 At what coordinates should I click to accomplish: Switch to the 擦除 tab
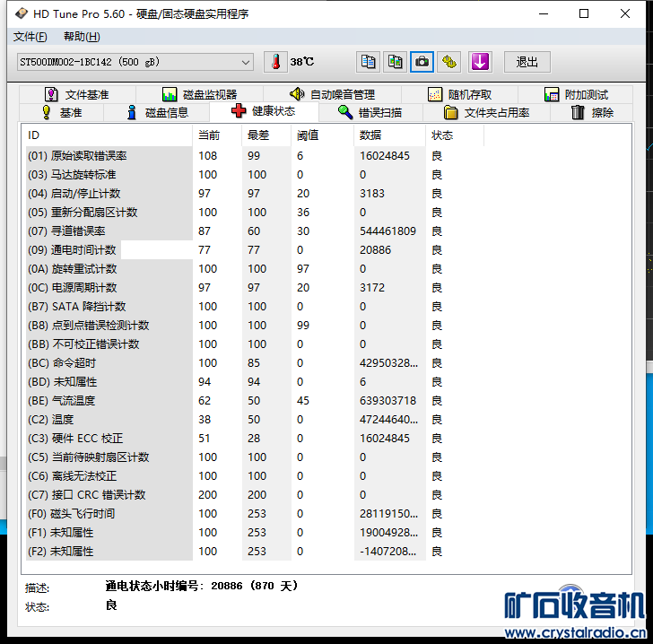pos(592,112)
